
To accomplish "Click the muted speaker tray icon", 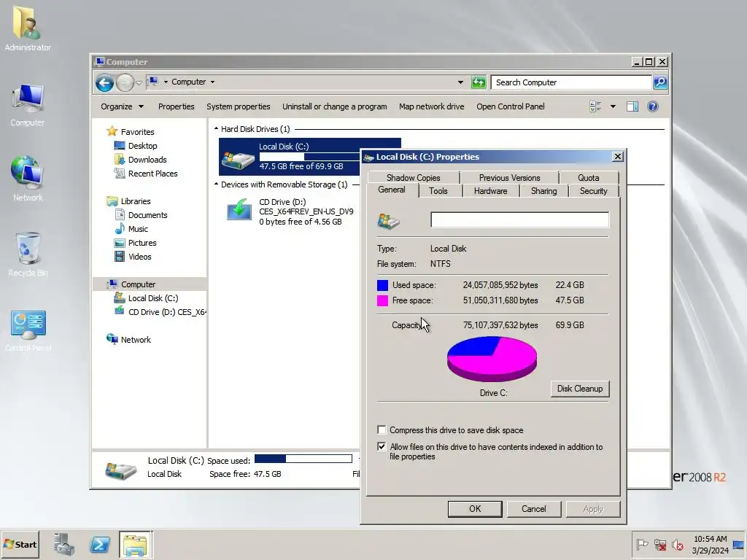I will point(677,544).
